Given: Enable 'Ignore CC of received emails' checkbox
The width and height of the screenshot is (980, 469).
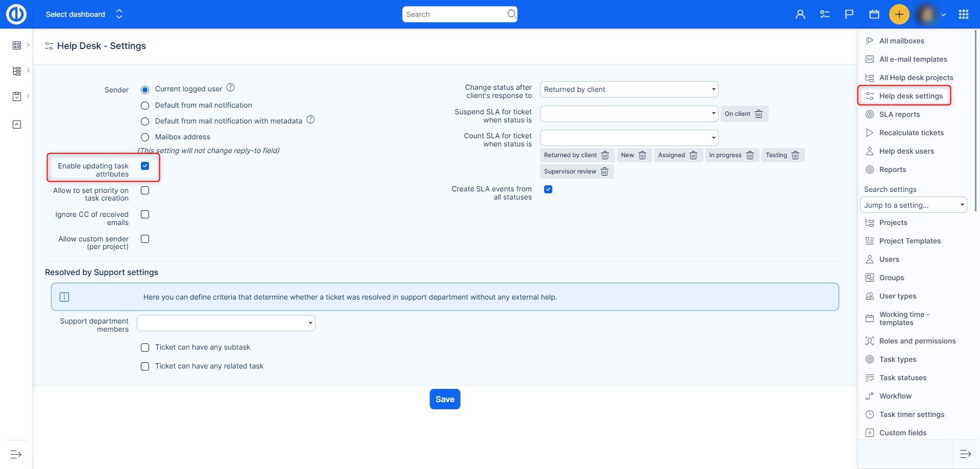Looking at the screenshot, I should [x=145, y=214].
